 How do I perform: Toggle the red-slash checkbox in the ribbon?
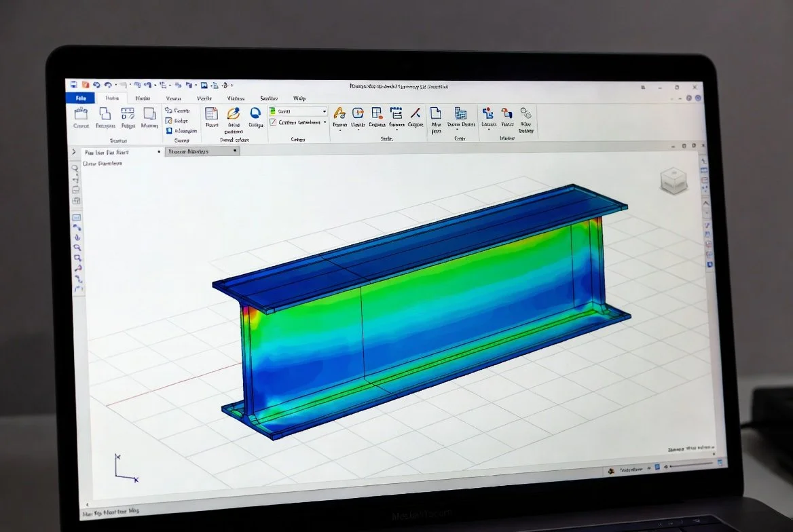pyautogui.click(x=273, y=122)
